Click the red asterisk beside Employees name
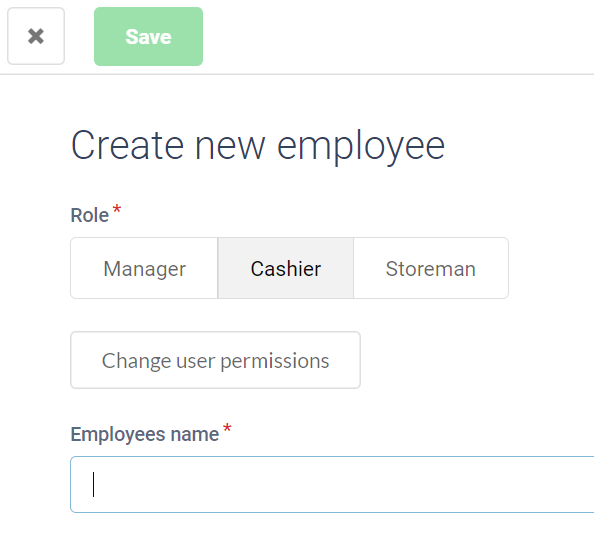Screen dimensions: 594x544 click(227, 428)
